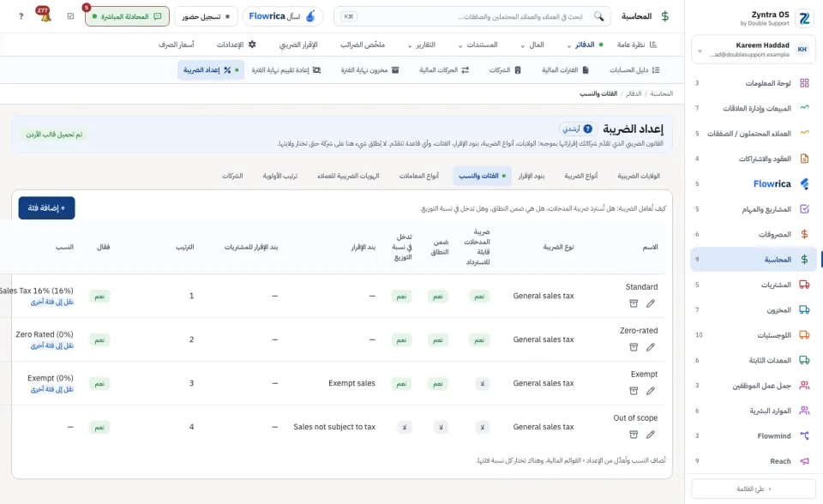Edit the Out of scope category
The width and height of the screenshot is (823, 504).
651,435
